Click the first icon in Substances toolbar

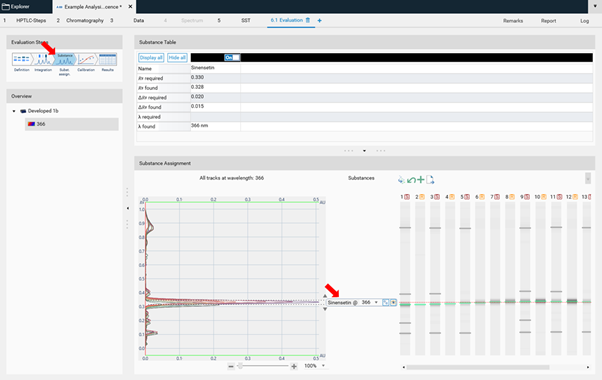[x=401, y=180]
